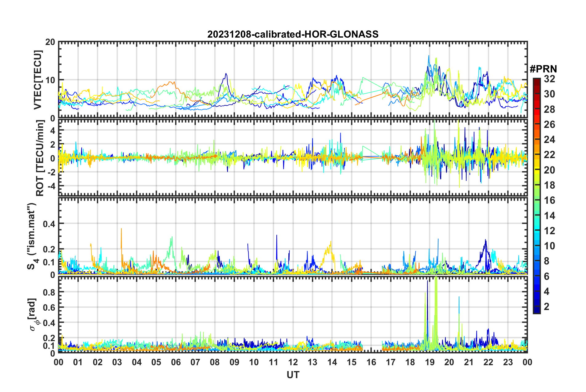Click the S4 scintillation plot panel
The height and width of the screenshot is (392, 586).
coord(293,236)
